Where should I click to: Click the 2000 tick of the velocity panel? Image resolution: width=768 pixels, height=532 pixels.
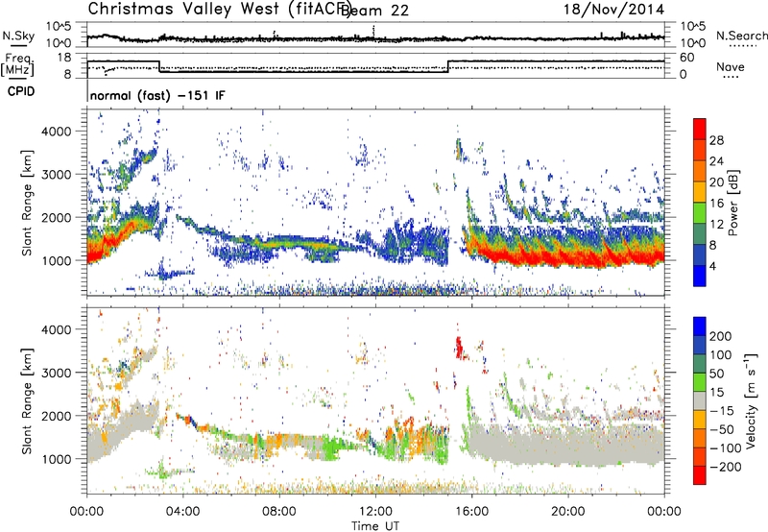point(56,416)
